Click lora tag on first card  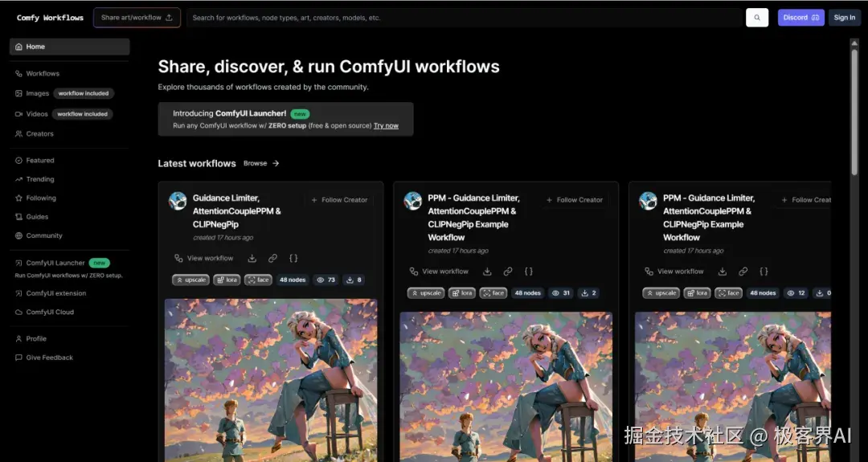pos(227,280)
